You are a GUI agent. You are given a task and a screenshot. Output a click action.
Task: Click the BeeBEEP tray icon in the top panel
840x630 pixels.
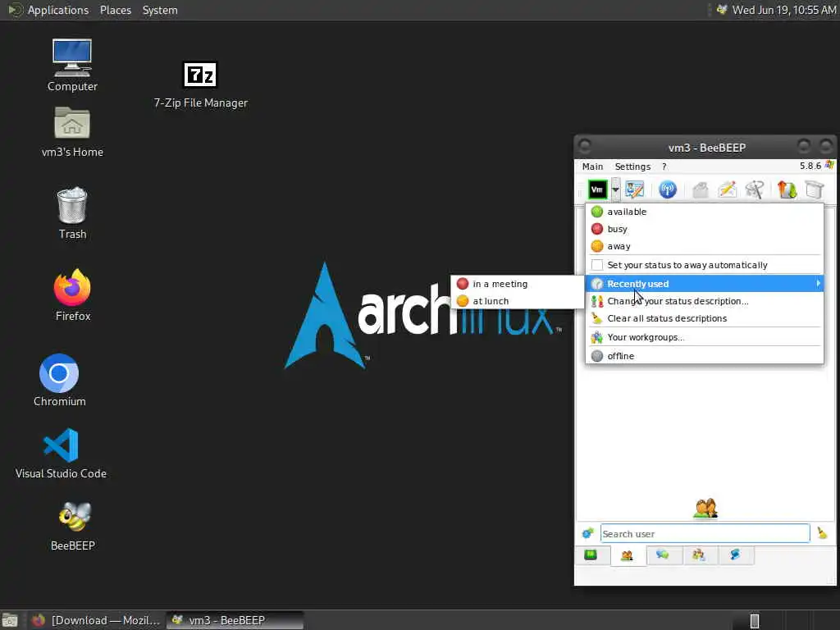[722, 10]
